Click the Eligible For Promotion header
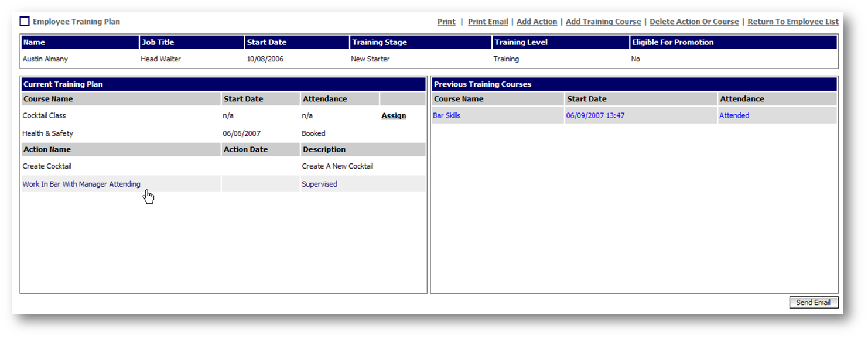This screenshot has height=339, width=868. click(672, 42)
